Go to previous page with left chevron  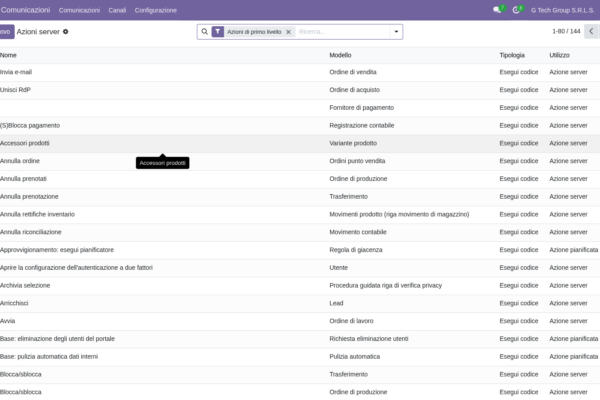click(x=591, y=31)
